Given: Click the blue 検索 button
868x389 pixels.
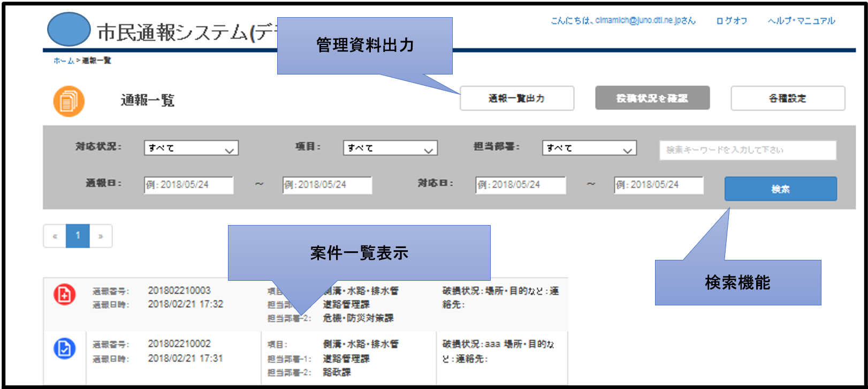Looking at the screenshot, I should 780,189.
